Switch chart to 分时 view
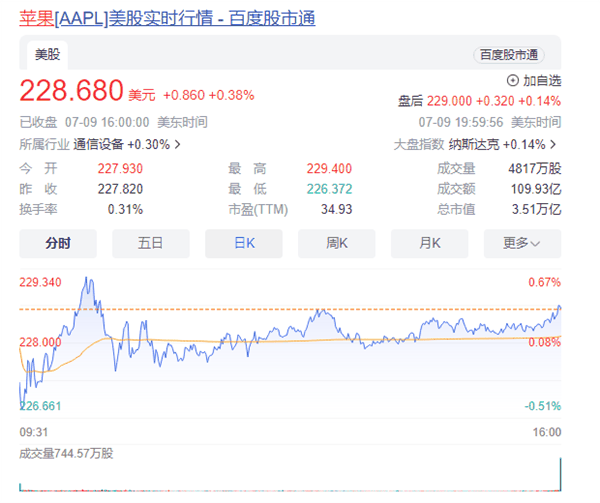This screenshot has height=503, width=600. 58,242
